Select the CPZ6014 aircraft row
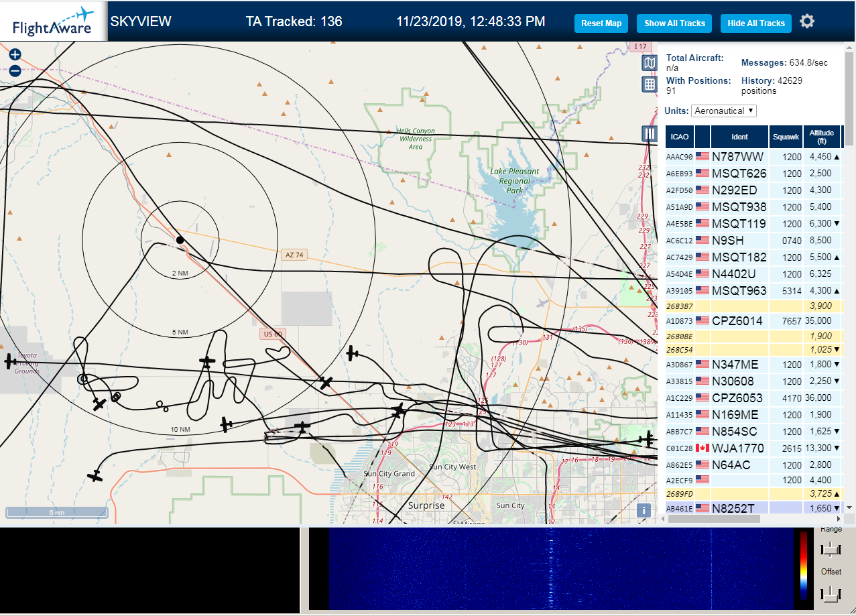856x616 pixels. pos(753,320)
